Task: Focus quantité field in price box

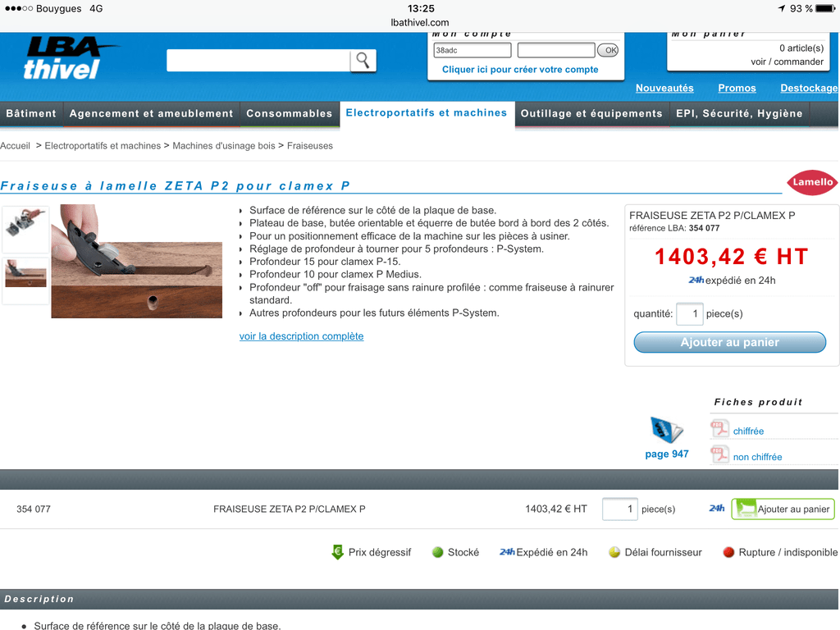Action: [x=689, y=314]
